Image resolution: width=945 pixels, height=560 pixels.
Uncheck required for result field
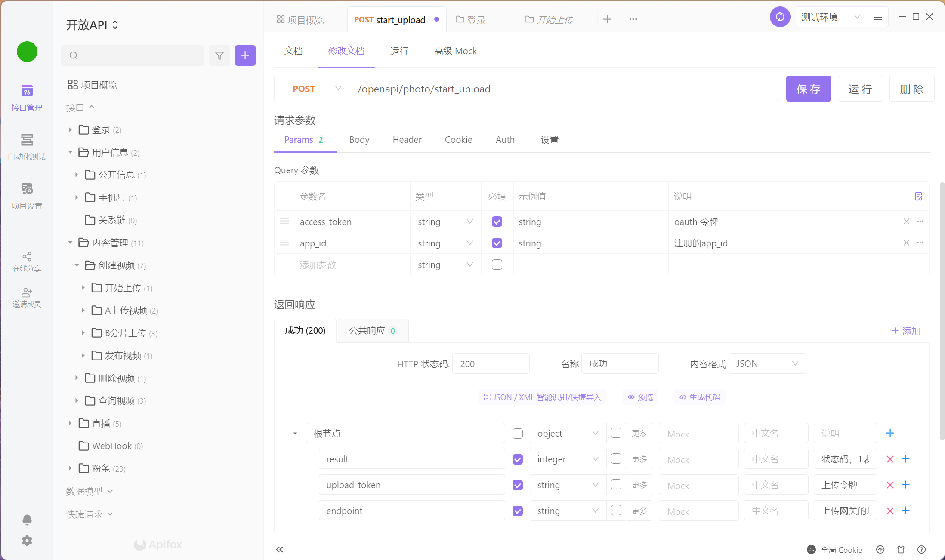tap(518, 459)
